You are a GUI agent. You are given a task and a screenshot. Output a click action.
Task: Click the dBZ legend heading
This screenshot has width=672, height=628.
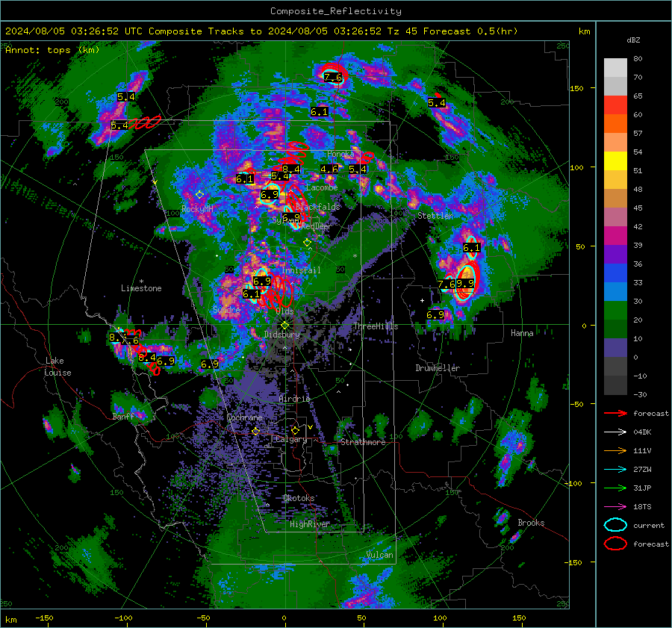pos(633,40)
